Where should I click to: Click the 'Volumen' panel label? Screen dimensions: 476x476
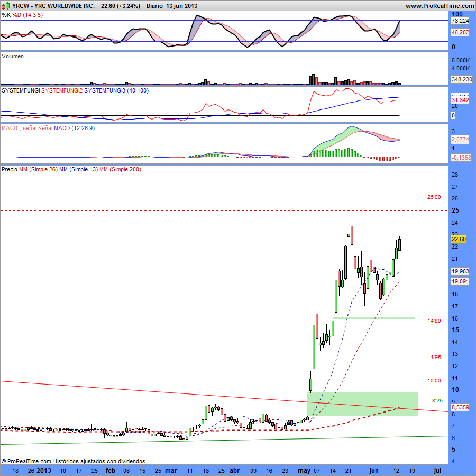pos(13,56)
